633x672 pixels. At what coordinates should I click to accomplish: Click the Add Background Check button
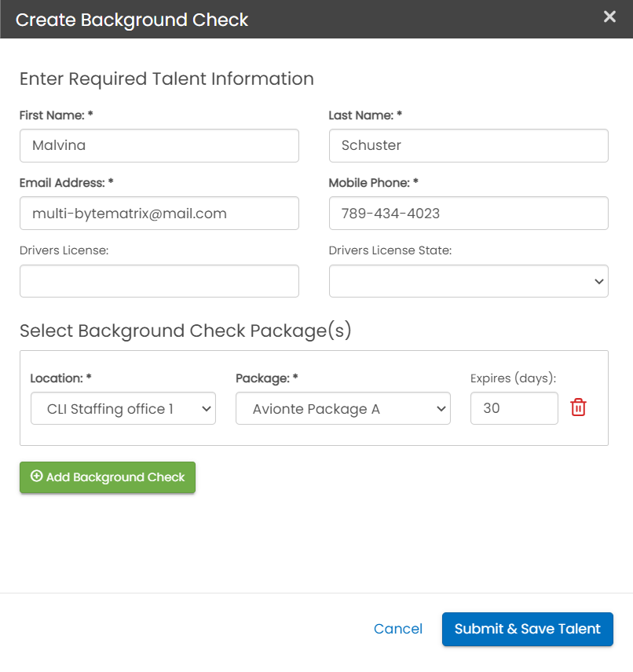pyautogui.click(x=107, y=477)
